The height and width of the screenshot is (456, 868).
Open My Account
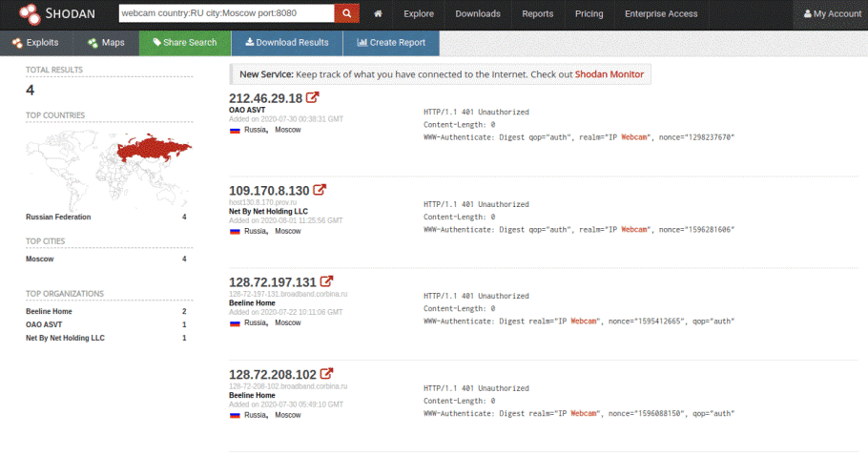pyautogui.click(x=833, y=14)
